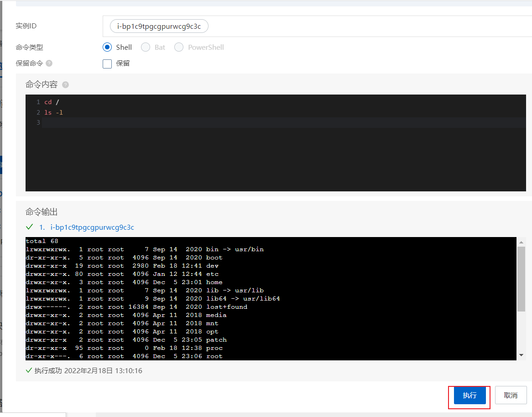The image size is (532, 417).
Task: Click the 命令输出 heading
Action: click(x=42, y=212)
